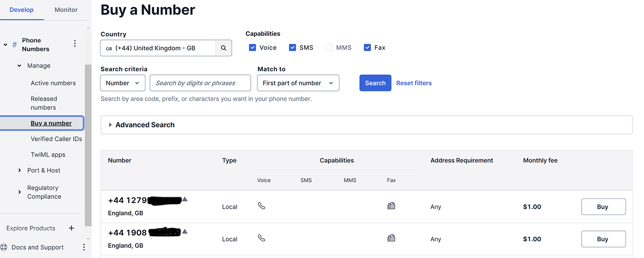
Task: Uncheck the Voice capability checkbox
Action: (252, 47)
